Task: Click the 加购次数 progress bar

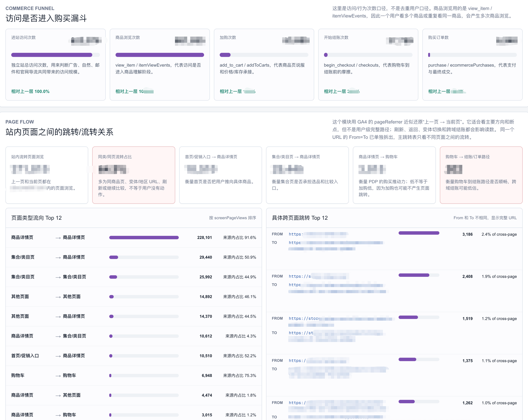Action: click(x=264, y=55)
